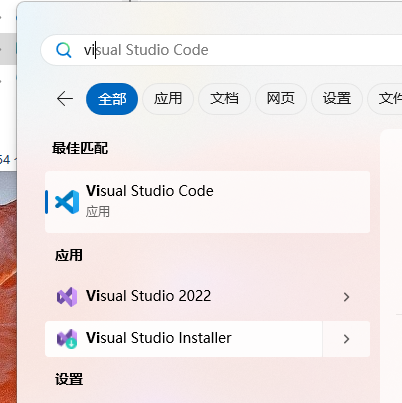Switch to the 网页 filter tab

click(x=281, y=99)
